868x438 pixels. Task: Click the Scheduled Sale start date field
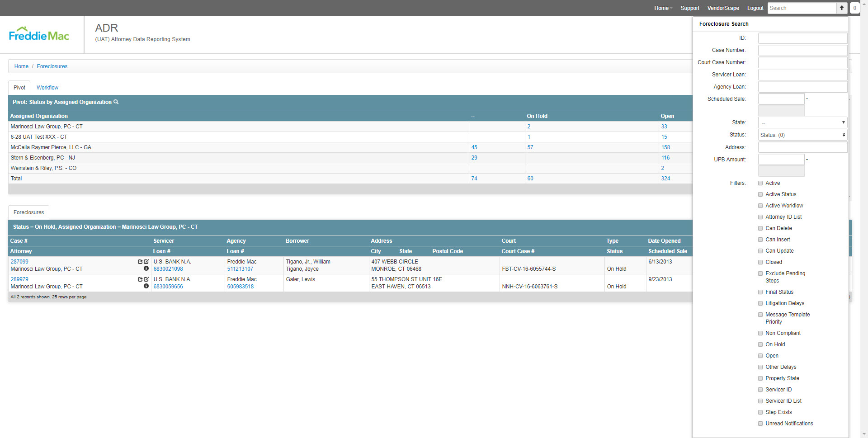click(781, 99)
